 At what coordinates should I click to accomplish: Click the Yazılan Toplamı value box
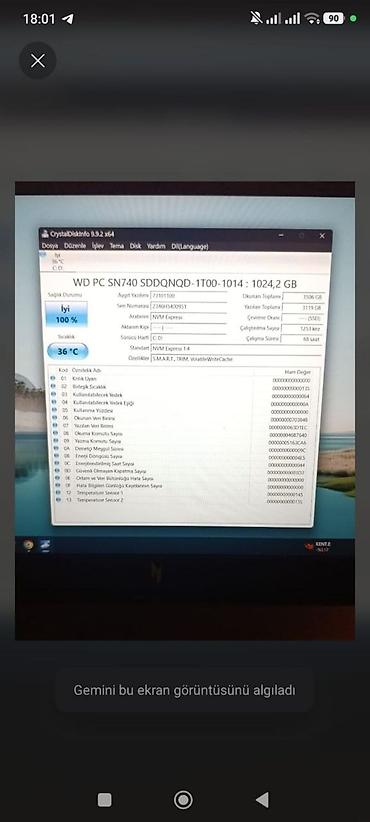point(303,308)
